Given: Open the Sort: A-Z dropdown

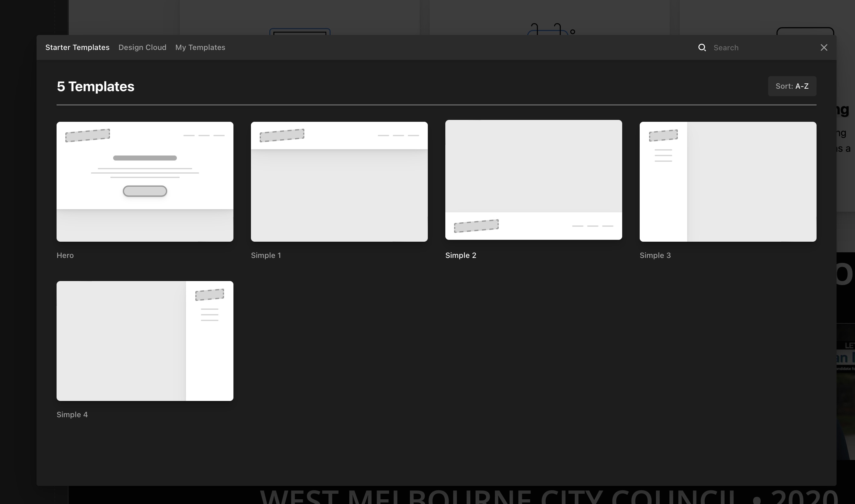Looking at the screenshot, I should tap(792, 86).
